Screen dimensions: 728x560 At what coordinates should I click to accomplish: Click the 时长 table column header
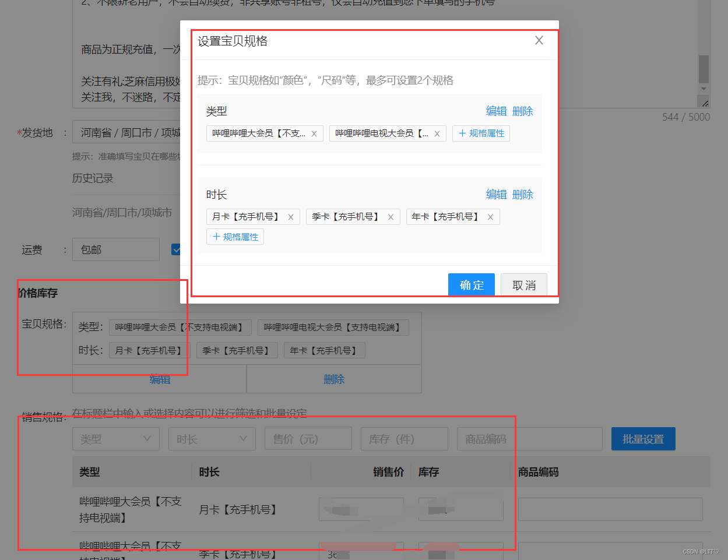point(209,472)
